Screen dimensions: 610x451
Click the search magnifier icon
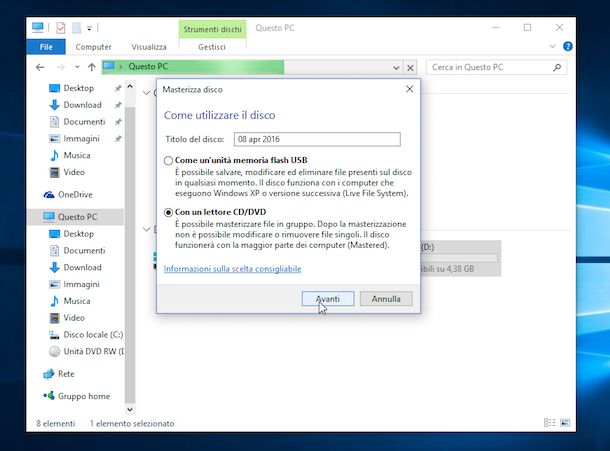coord(557,67)
